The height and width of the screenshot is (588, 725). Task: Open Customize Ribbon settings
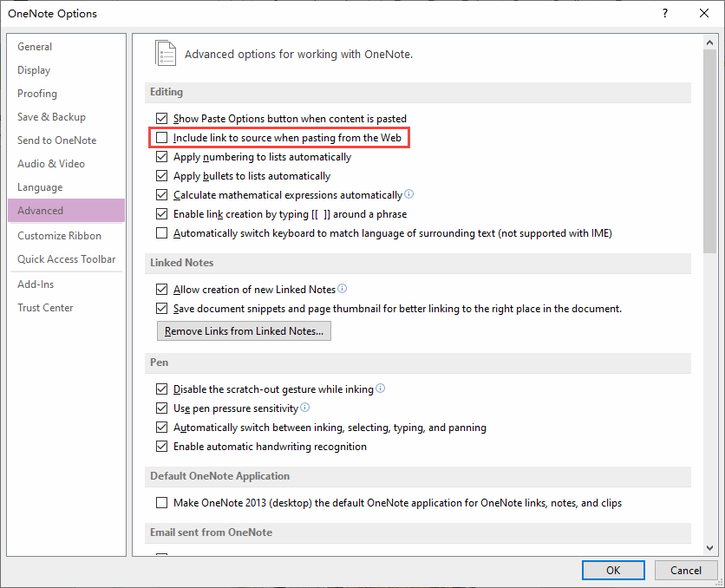pyautogui.click(x=66, y=236)
